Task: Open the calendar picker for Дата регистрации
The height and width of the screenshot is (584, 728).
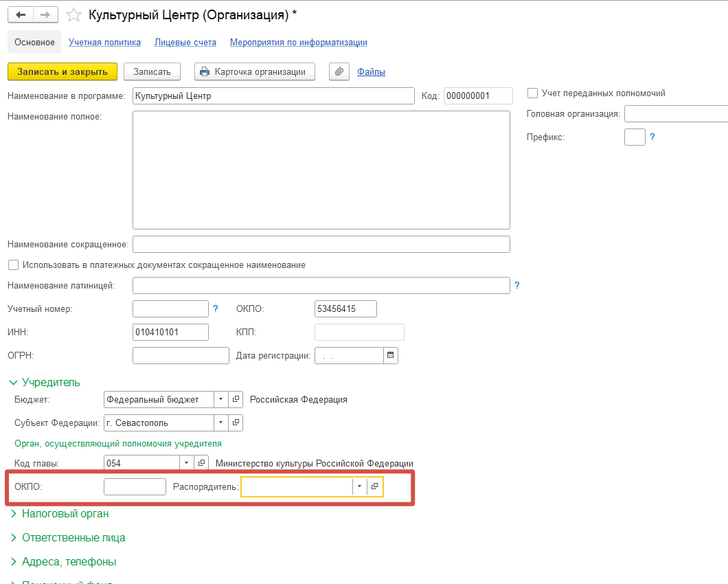Action: (x=391, y=355)
